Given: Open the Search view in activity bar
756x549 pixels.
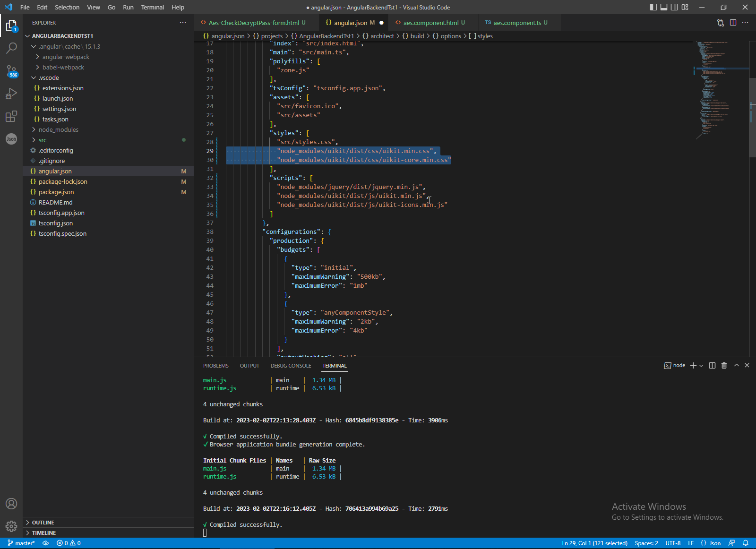Looking at the screenshot, I should [x=11, y=48].
